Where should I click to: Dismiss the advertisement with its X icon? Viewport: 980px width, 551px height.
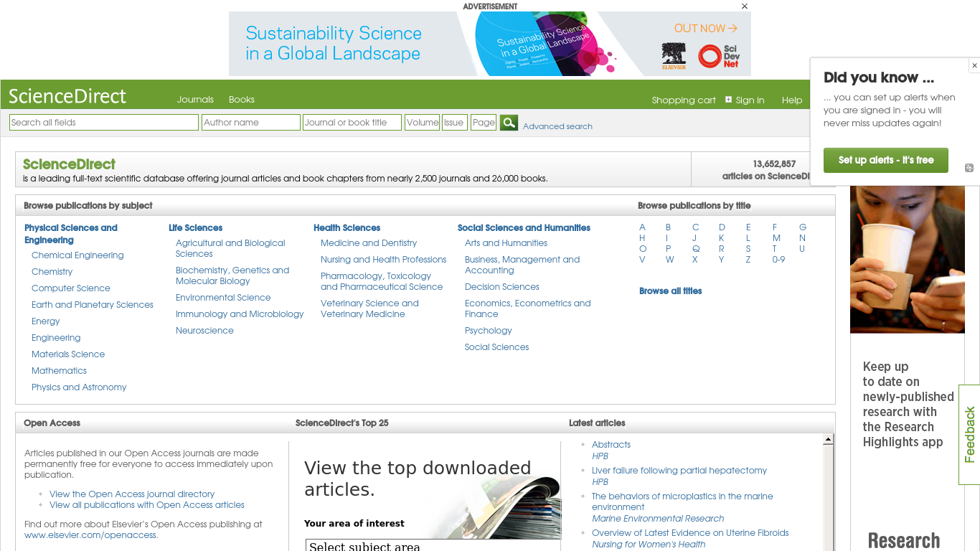click(x=744, y=6)
